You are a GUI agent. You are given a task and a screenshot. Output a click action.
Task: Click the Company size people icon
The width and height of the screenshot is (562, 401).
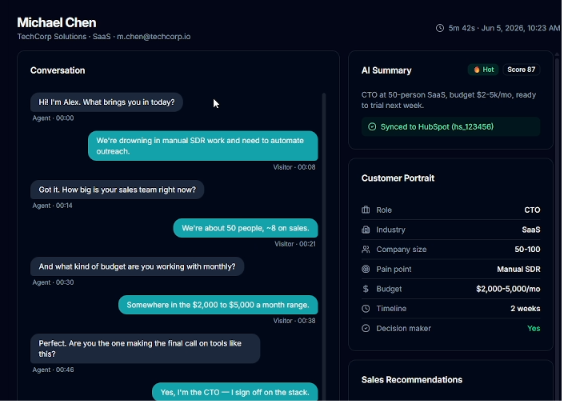(366, 249)
